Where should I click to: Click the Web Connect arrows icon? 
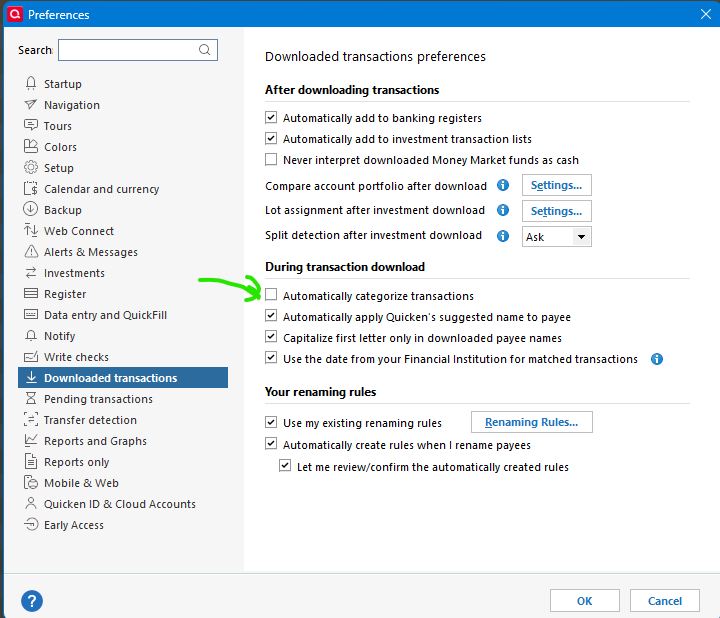(31, 230)
